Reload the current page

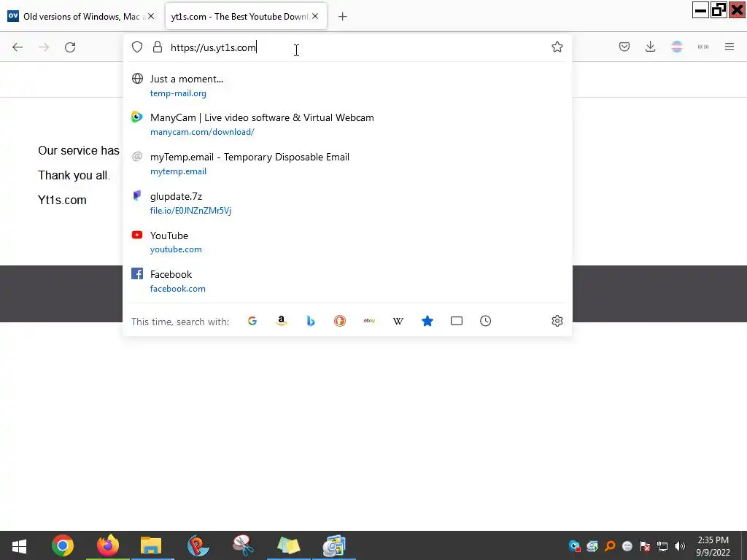70,47
